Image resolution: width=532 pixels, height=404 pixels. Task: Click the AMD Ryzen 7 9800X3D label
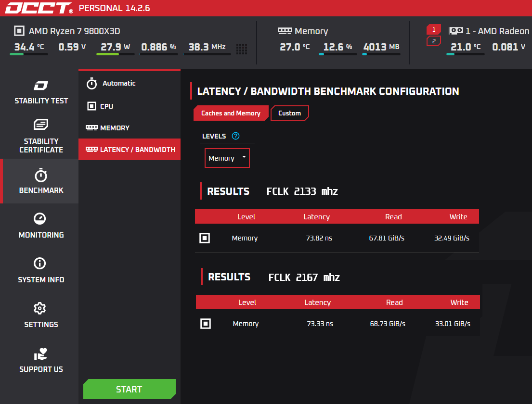click(x=74, y=31)
